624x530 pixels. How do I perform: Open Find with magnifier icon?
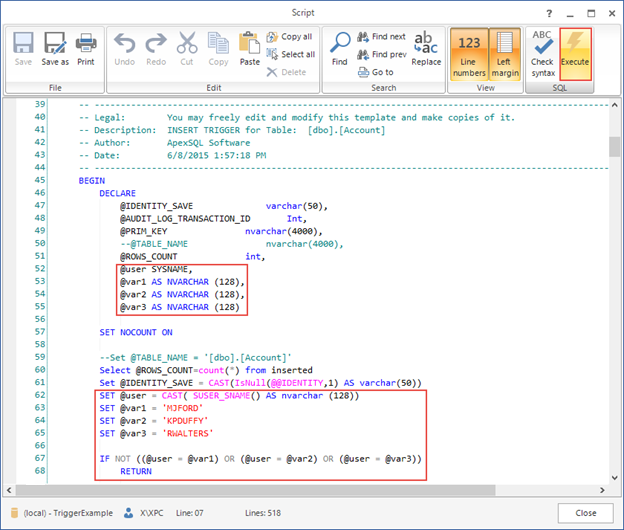tap(340, 48)
